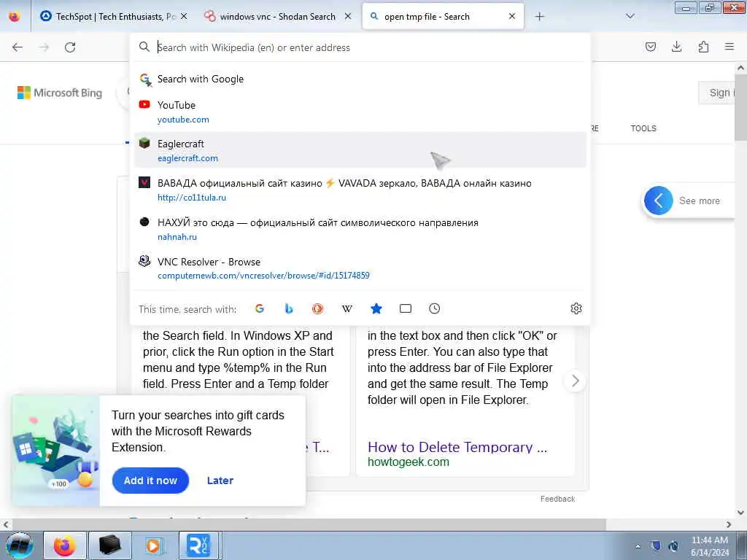Close the Shodan Search tab

coord(348,16)
